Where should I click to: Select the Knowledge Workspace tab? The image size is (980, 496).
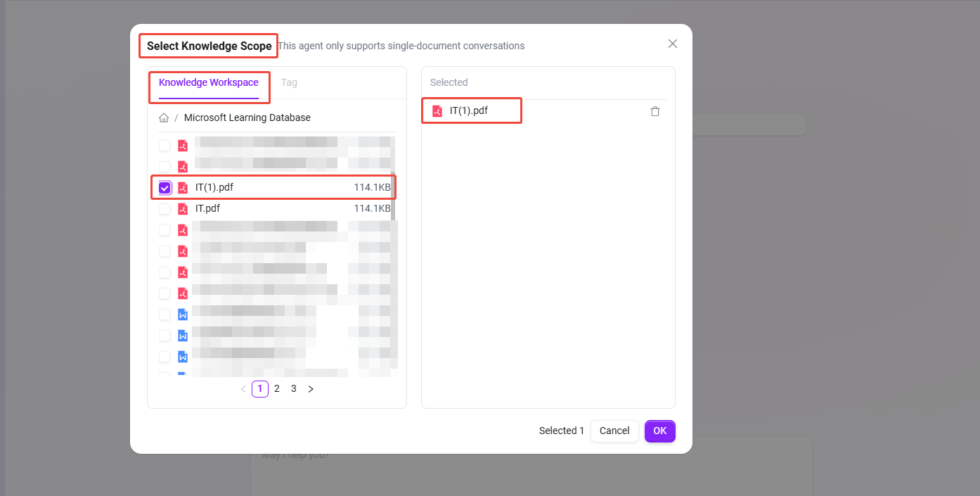click(x=209, y=82)
